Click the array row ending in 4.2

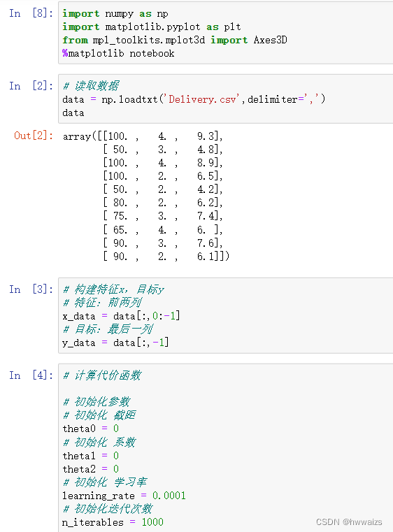(163, 189)
